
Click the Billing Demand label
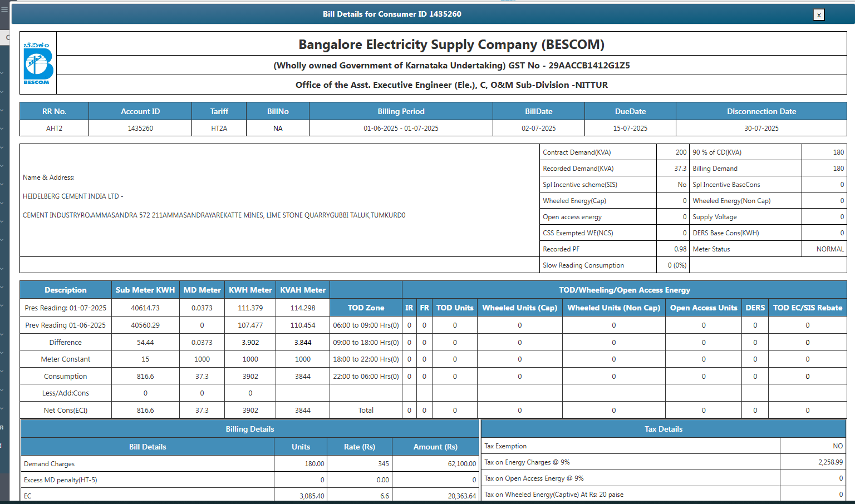coord(715,169)
